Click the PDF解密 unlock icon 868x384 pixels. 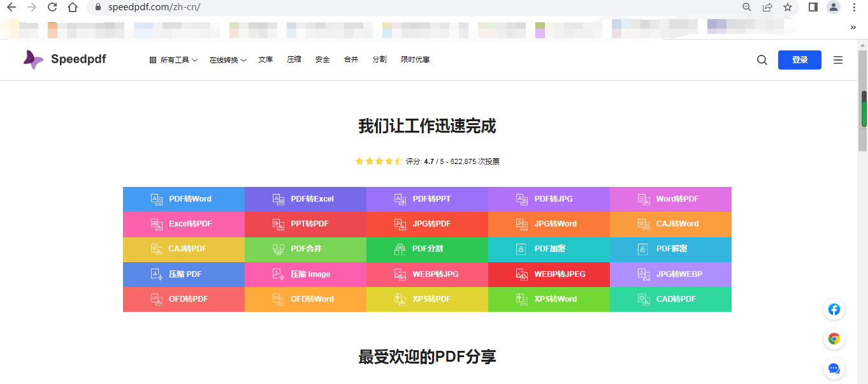643,249
